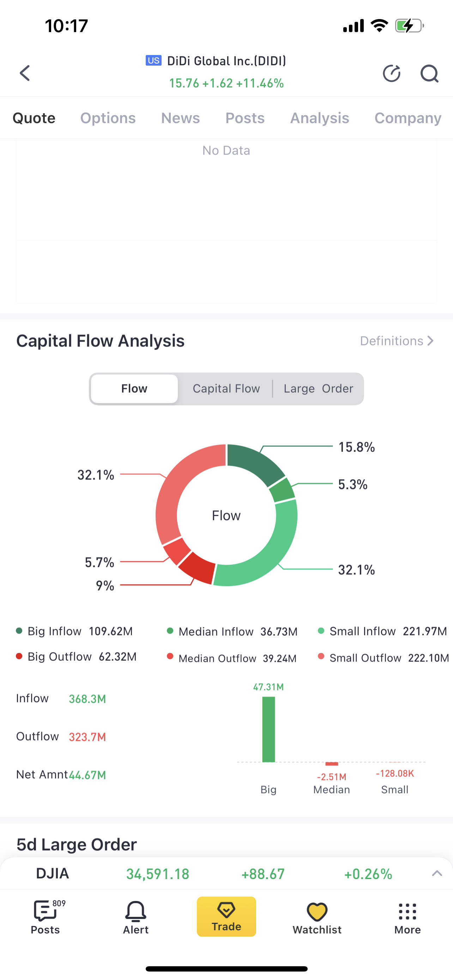Image resolution: width=453 pixels, height=980 pixels.
Task: Open the News tab
Action: point(180,118)
